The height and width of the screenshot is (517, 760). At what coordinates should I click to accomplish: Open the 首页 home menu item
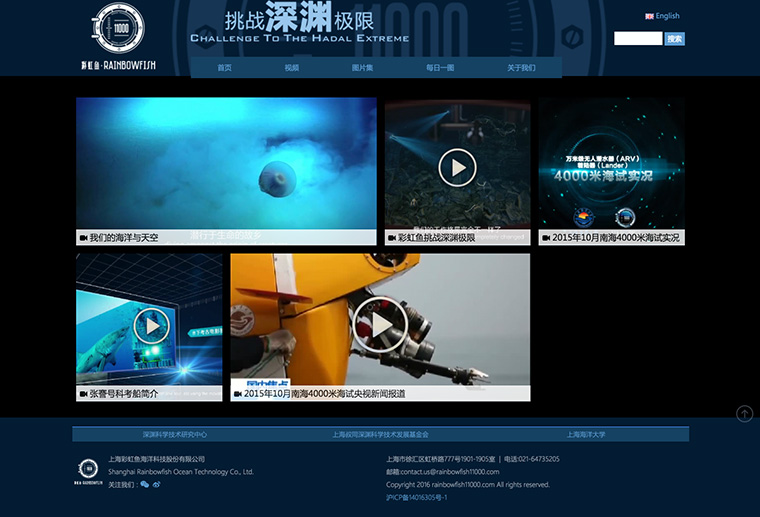click(224, 68)
